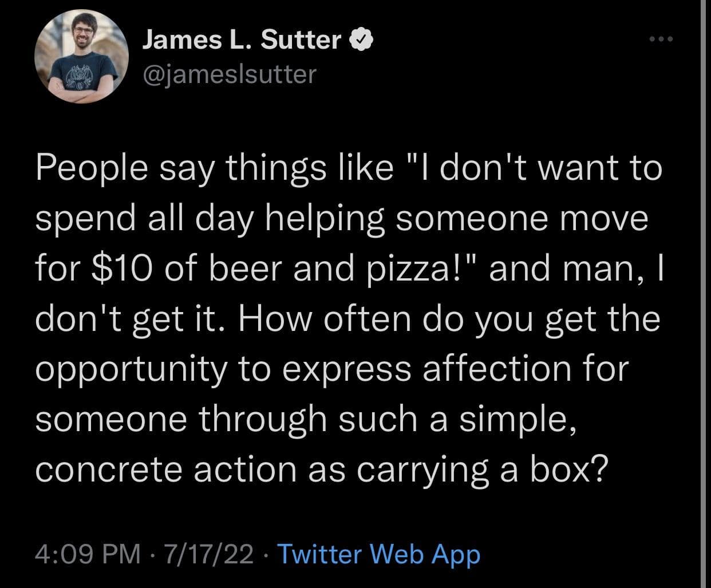The image size is (711, 588).
Task: Open the three-dot more options menu
Action: click(663, 40)
